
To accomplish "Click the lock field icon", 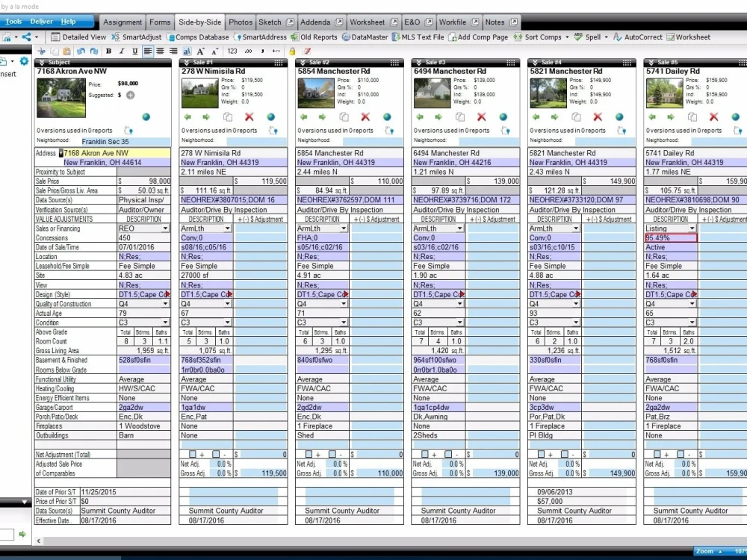I will tap(292, 51).
